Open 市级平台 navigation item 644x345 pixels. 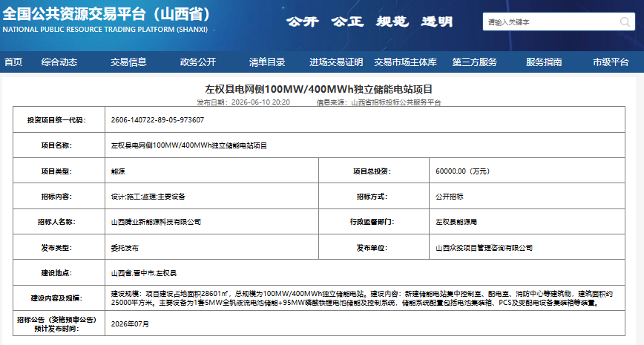click(x=611, y=62)
